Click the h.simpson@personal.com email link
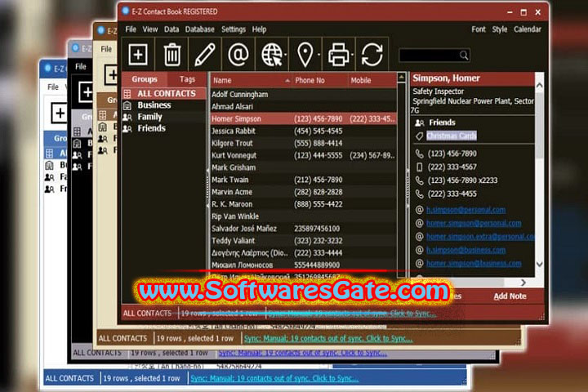The height and width of the screenshot is (392, 588). (465, 210)
